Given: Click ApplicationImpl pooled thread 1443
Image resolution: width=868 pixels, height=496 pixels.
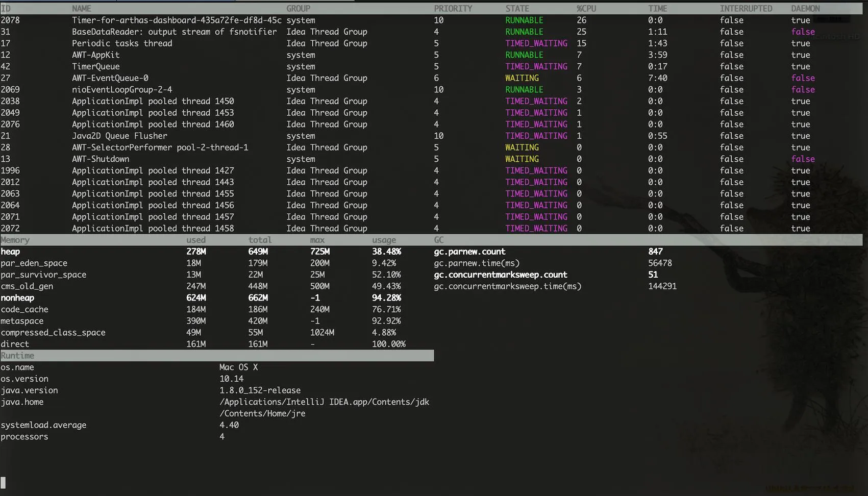Looking at the screenshot, I should coord(153,182).
